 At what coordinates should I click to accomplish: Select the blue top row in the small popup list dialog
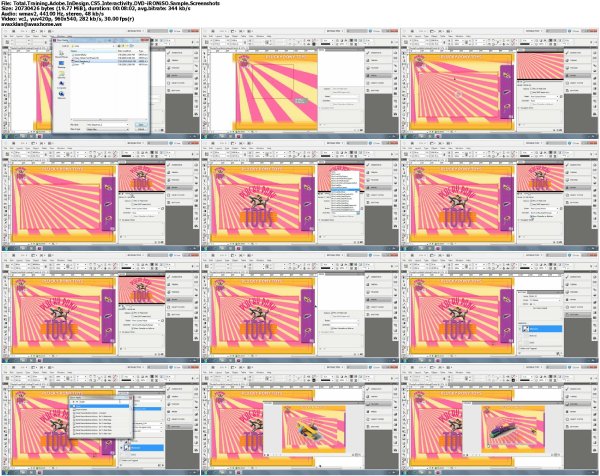pos(100,406)
